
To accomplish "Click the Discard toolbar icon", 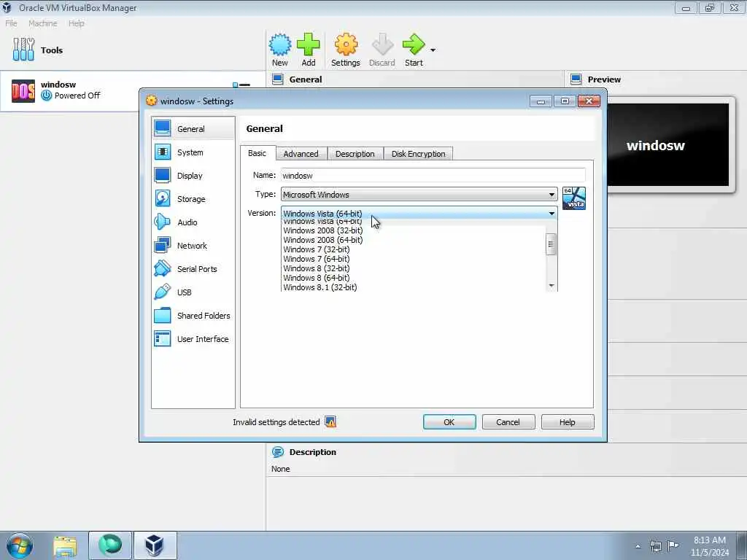I will [382, 50].
